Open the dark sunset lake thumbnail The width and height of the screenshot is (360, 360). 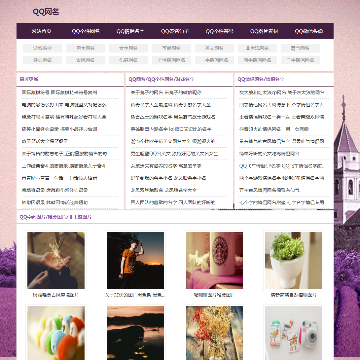click(135, 333)
